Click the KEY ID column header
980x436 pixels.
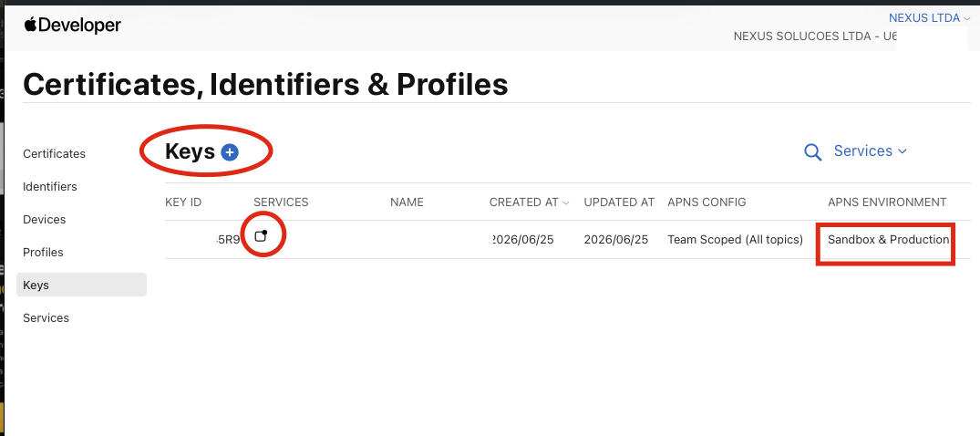(183, 202)
